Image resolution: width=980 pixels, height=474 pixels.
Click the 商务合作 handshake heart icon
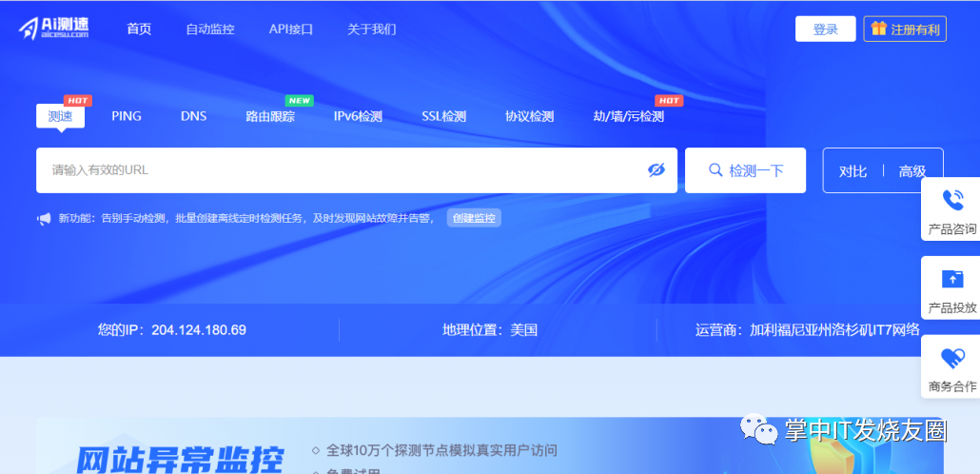[x=951, y=358]
